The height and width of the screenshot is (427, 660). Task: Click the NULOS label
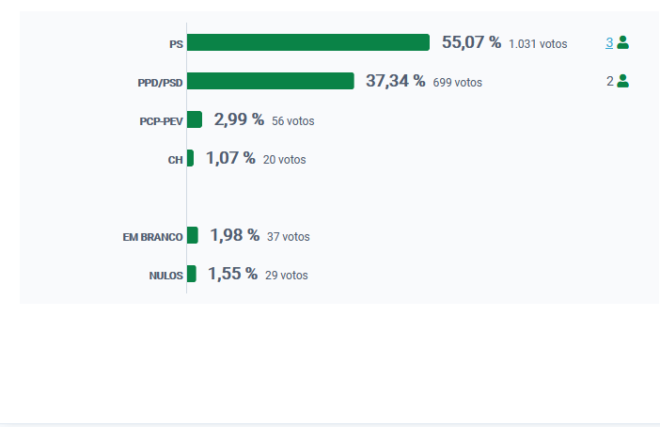point(166,275)
